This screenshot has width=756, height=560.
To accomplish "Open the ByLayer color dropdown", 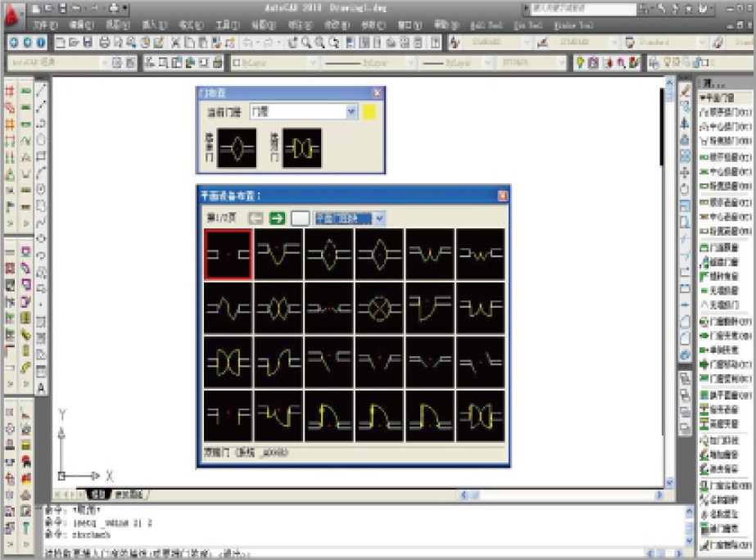I will (274, 63).
